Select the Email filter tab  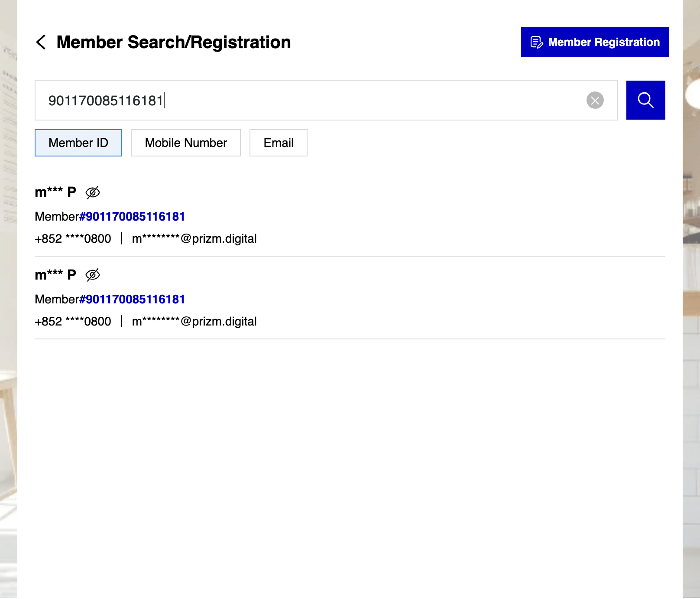point(279,143)
